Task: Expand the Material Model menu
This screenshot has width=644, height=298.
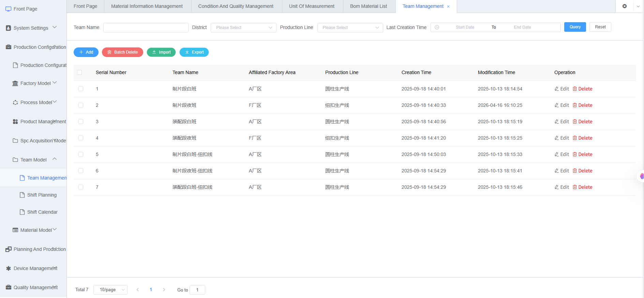Action: 55,229
